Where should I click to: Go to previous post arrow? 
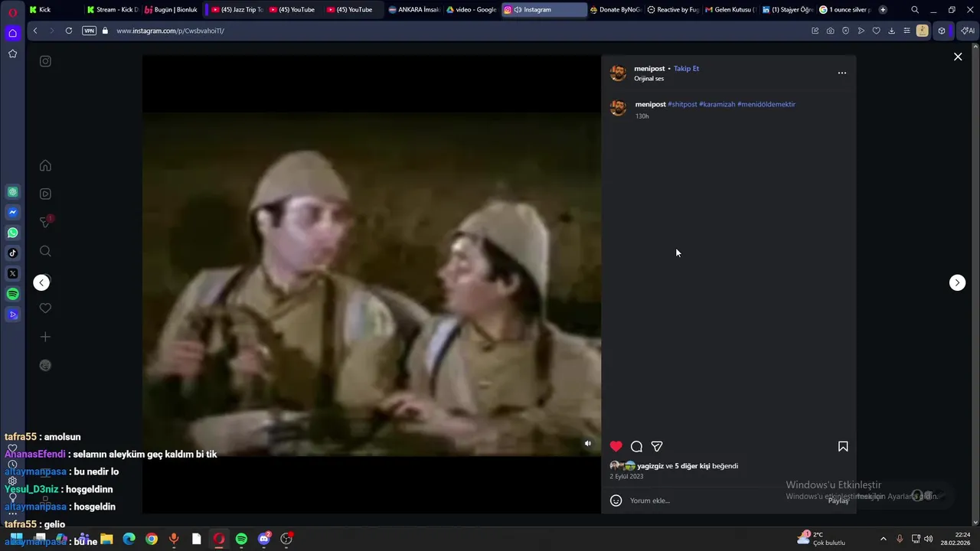click(x=41, y=282)
